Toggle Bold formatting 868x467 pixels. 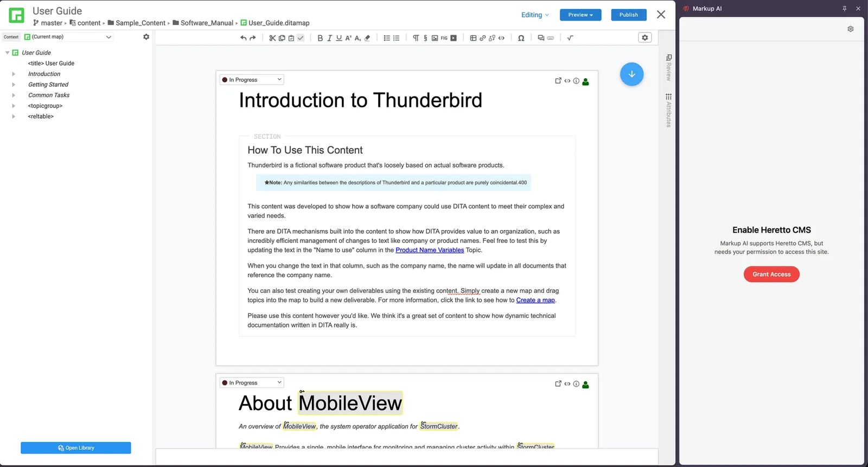tap(320, 38)
